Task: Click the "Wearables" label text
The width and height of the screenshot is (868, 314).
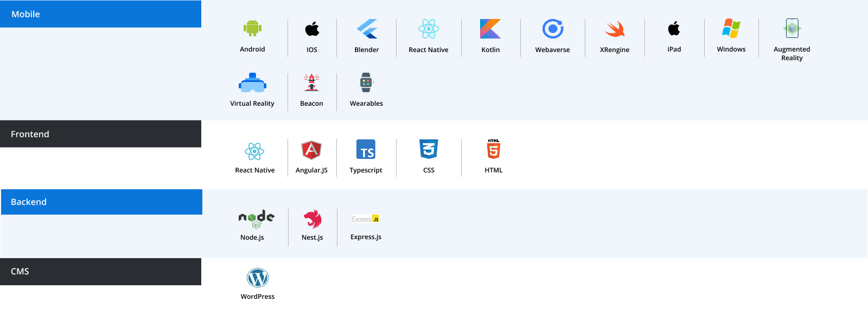Action: [x=366, y=104]
